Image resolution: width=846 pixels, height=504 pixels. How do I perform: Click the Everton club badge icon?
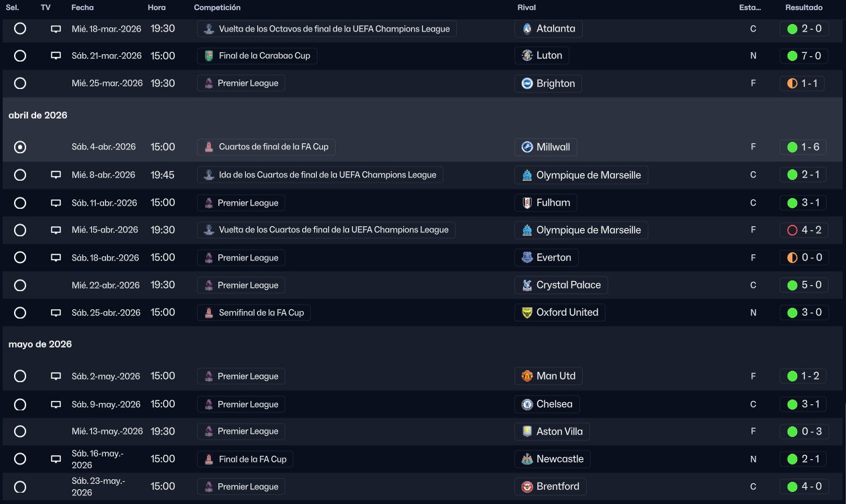tap(527, 258)
